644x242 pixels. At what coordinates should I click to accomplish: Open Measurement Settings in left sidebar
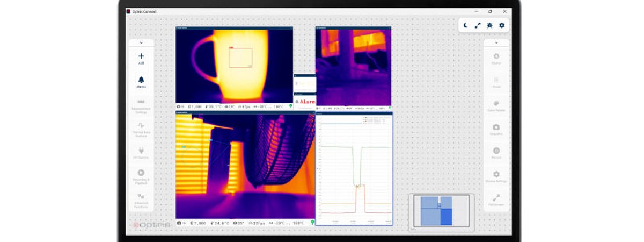click(x=141, y=105)
